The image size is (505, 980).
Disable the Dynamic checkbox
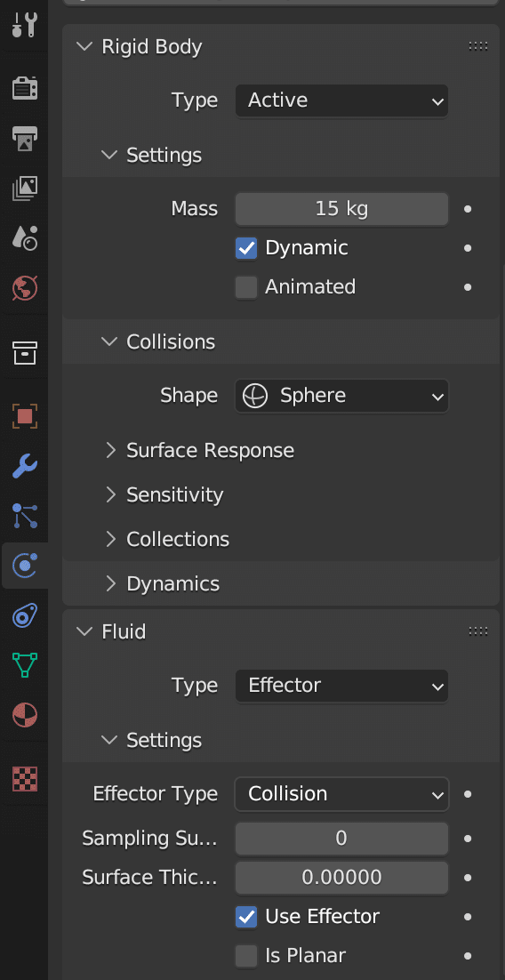click(246, 248)
